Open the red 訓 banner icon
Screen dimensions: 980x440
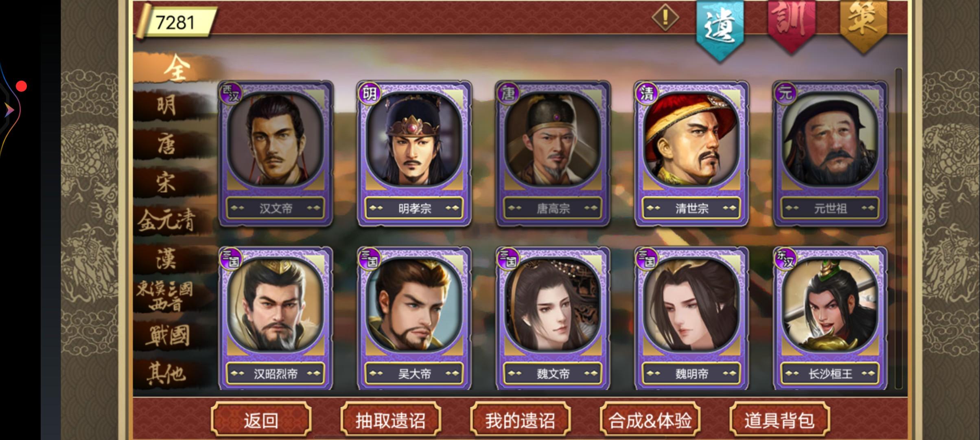coord(792,25)
